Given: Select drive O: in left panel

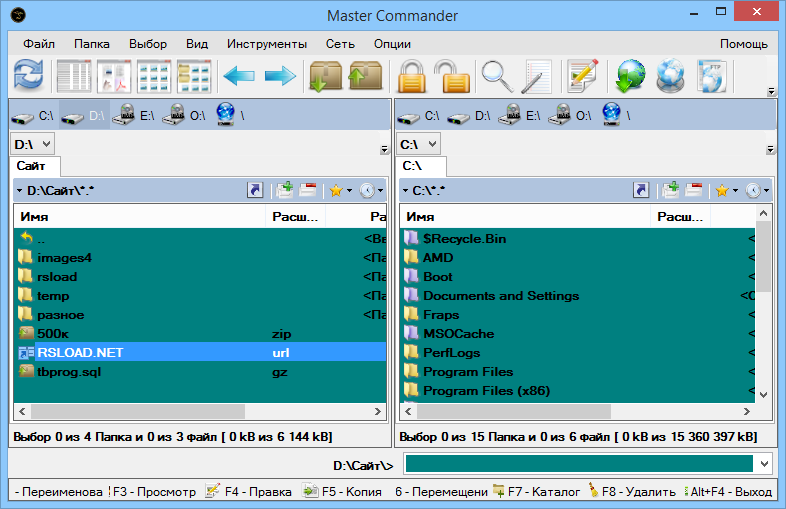Looking at the screenshot, I should click(184, 115).
